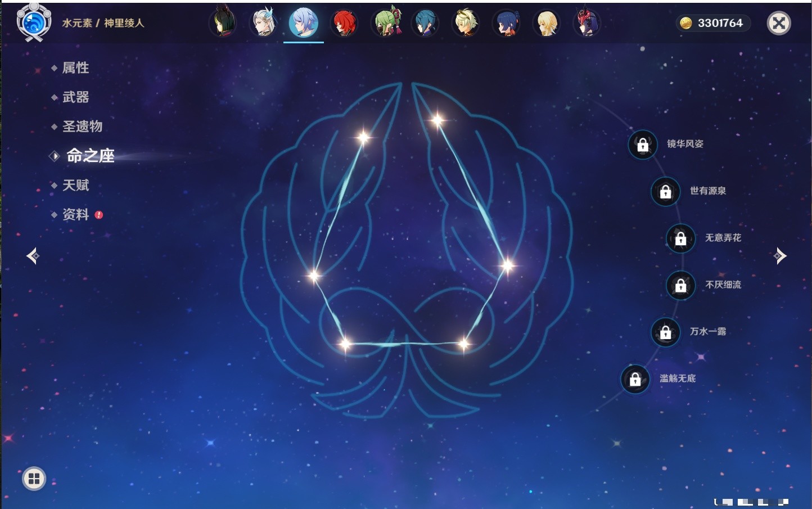The width and height of the screenshot is (812, 509).
Task: Click the Hydro element emblem icon
Action: tap(34, 22)
